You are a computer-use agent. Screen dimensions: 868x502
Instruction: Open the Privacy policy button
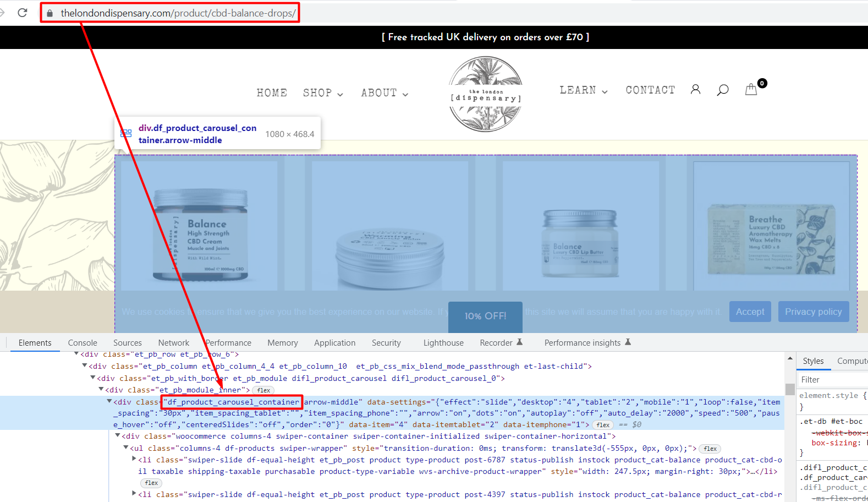coord(814,312)
